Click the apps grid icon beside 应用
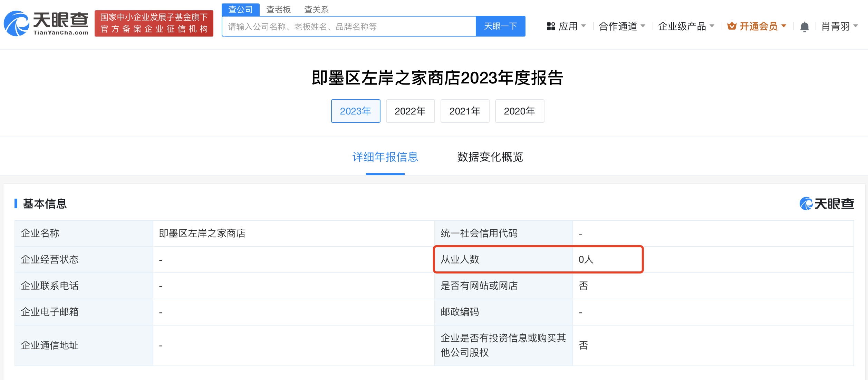The height and width of the screenshot is (380, 868). [x=550, y=26]
